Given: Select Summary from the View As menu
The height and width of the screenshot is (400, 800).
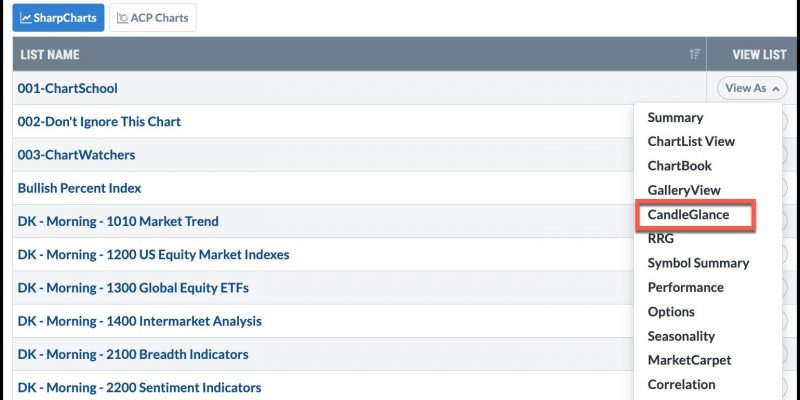Looking at the screenshot, I should point(675,117).
